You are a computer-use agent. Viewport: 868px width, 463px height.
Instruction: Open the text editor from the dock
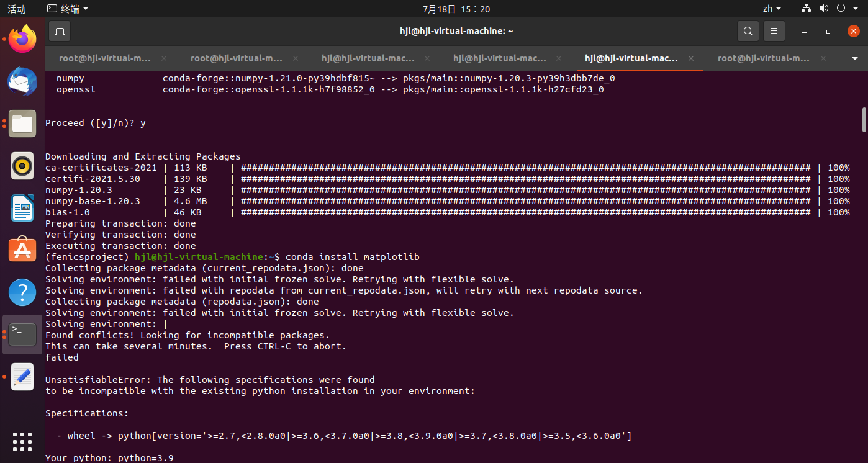click(x=22, y=376)
